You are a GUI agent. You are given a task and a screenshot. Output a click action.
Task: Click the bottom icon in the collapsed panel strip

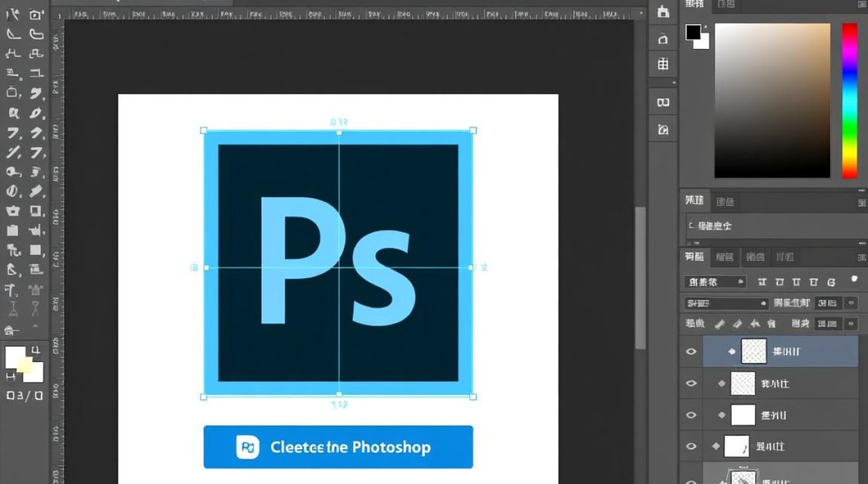pos(663,130)
